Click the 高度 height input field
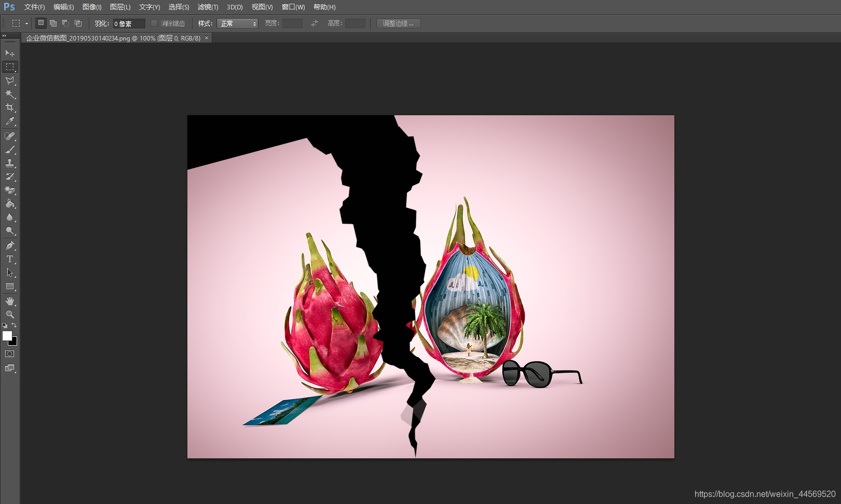This screenshot has height=504, width=841. [355, 23]
